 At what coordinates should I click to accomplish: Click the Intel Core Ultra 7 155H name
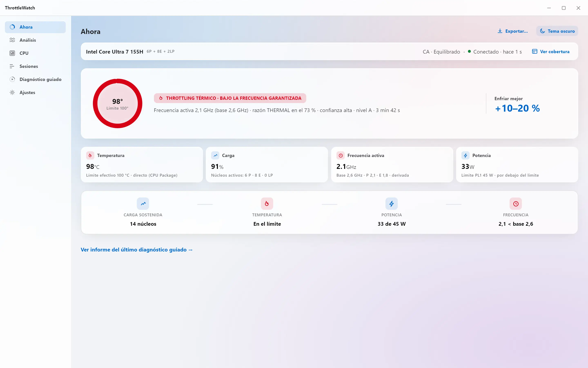coord(115,52)
